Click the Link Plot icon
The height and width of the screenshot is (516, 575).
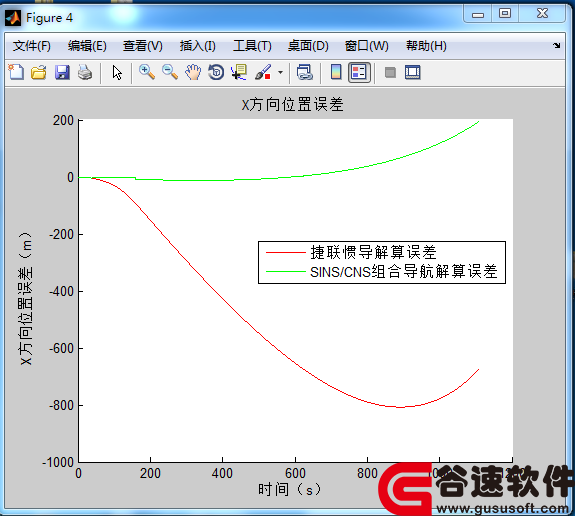(x=304, y=72)
